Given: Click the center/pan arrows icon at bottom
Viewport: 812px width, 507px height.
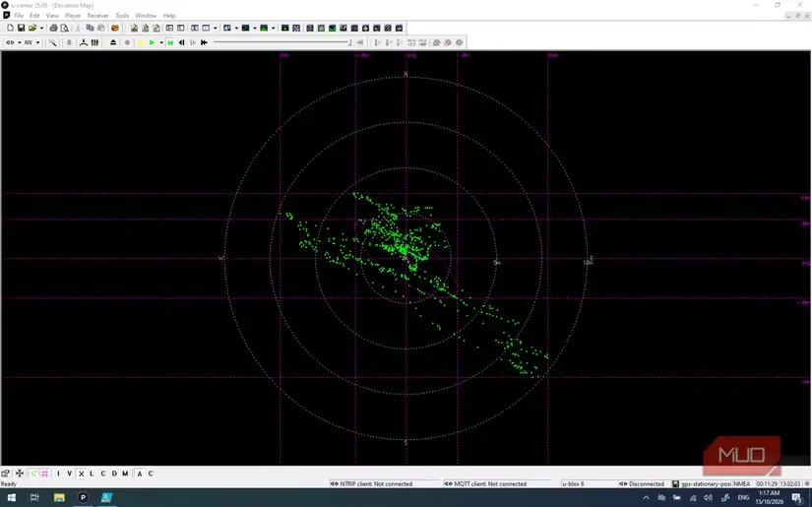Looking at the screenshot, I should pos(20,474).
